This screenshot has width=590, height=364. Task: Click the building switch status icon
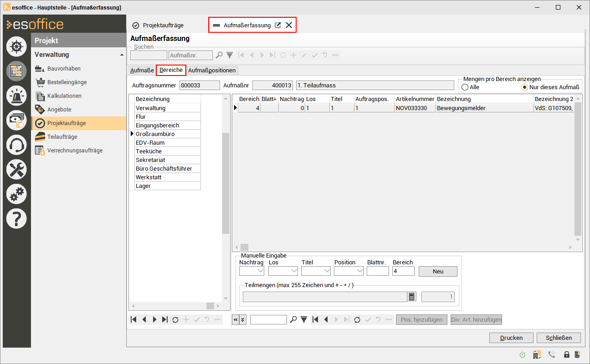click(x=537, y=354)
